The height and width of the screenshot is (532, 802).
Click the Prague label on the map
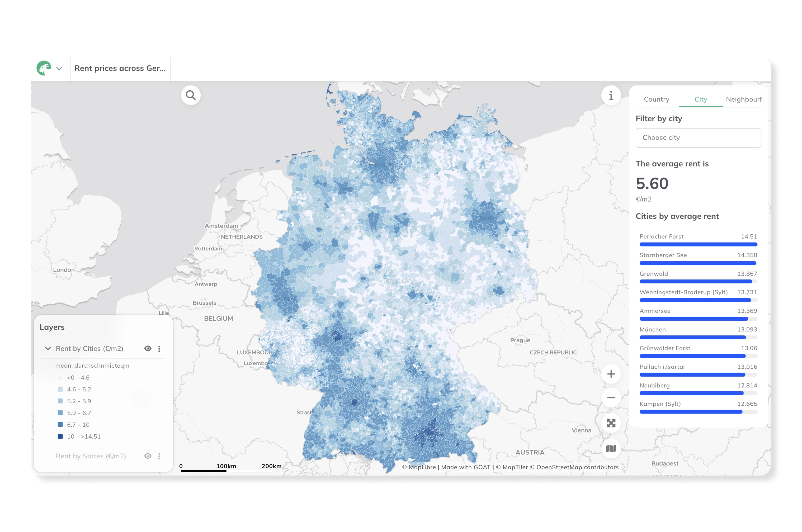tap(520, 340)
